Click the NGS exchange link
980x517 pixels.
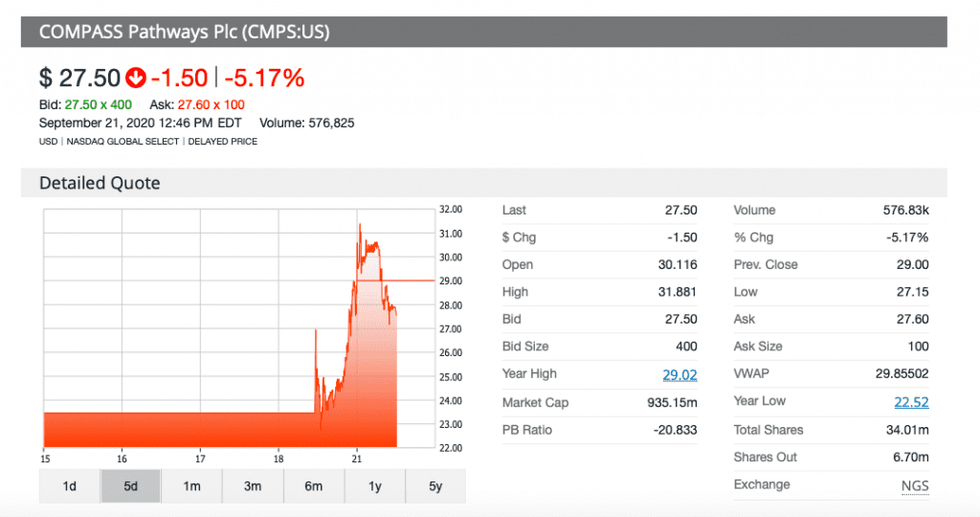914,486
